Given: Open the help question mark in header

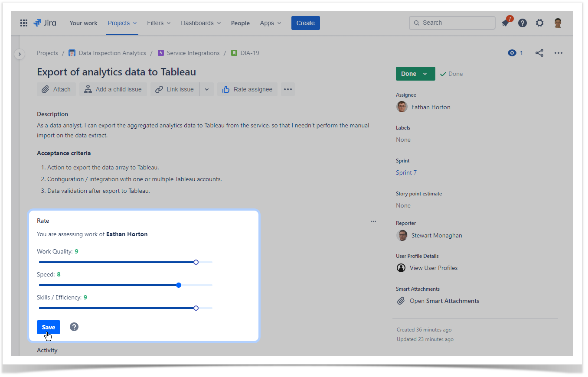Looking at the screenshot, I should [523, 23].
